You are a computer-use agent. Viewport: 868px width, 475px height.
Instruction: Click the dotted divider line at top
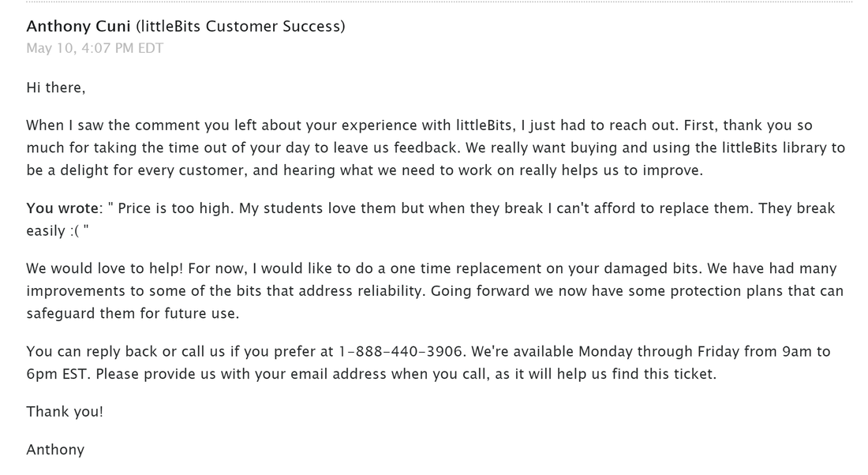pyautogui.click(x=440, y=2)
